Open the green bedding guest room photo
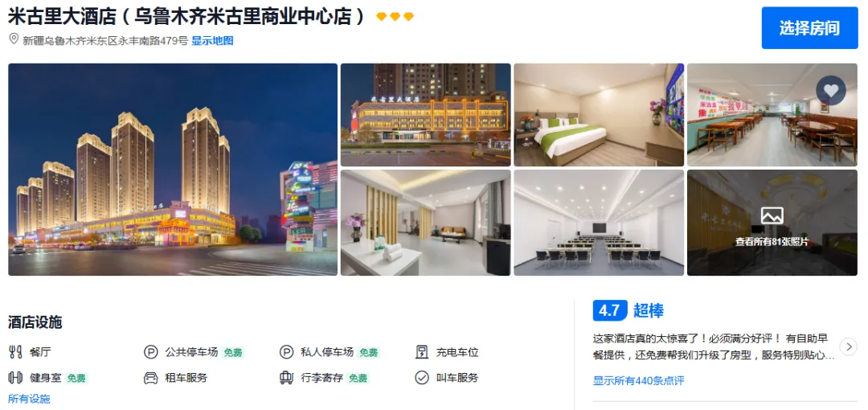Viewport: 868px width, 410px height. (599, 115)
